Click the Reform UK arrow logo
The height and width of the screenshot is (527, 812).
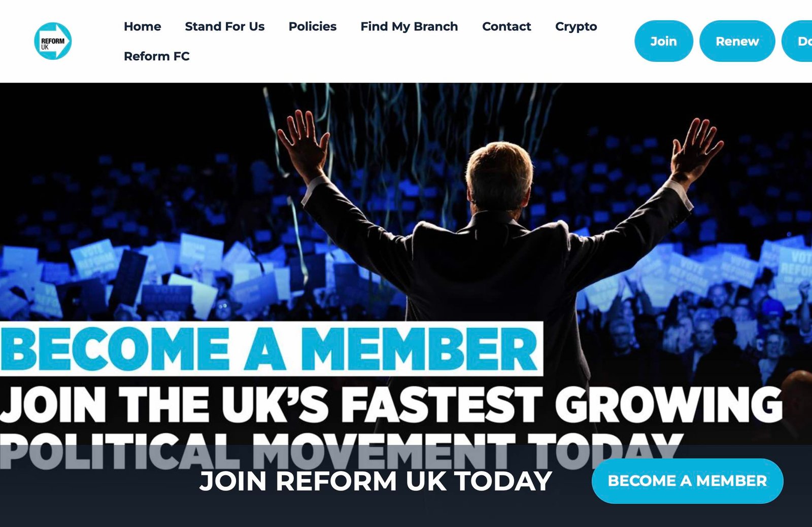(53, 41)
